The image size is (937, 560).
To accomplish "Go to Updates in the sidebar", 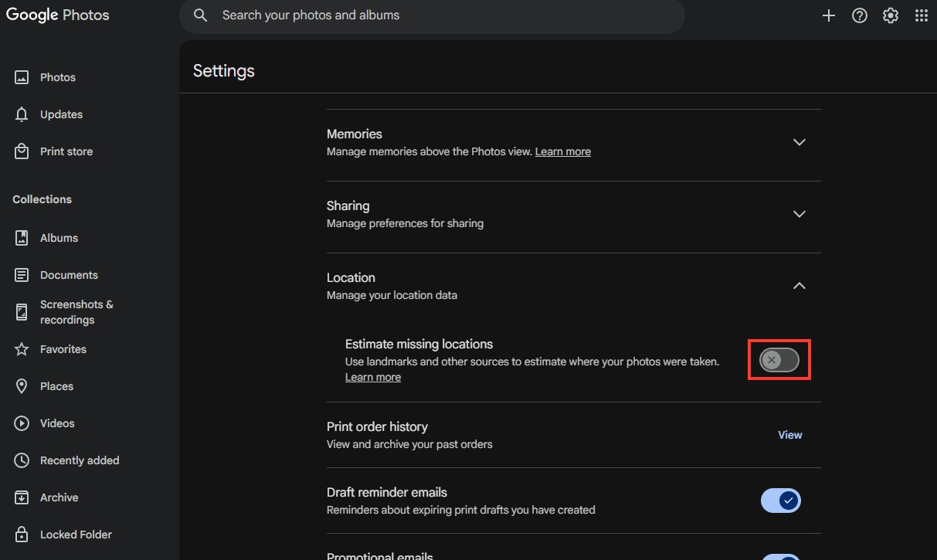I will point(61,114).
